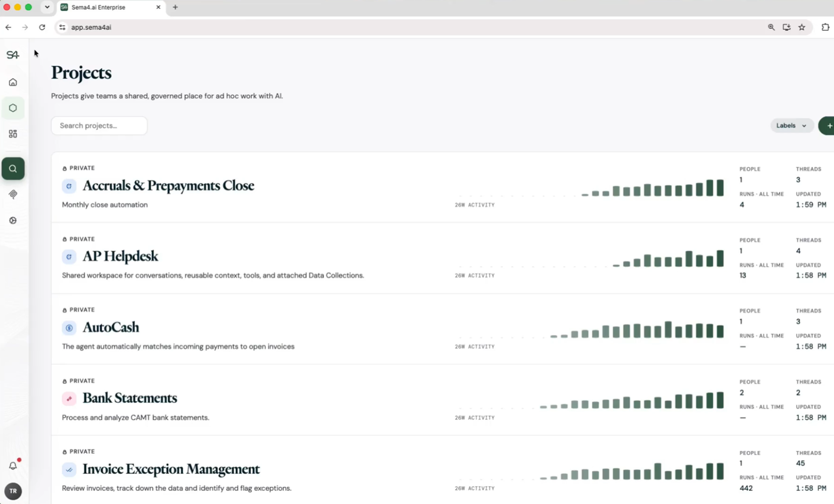Focus the Search projects field
The width and height of the screenshot is (834, 504).
pos(99,126)
